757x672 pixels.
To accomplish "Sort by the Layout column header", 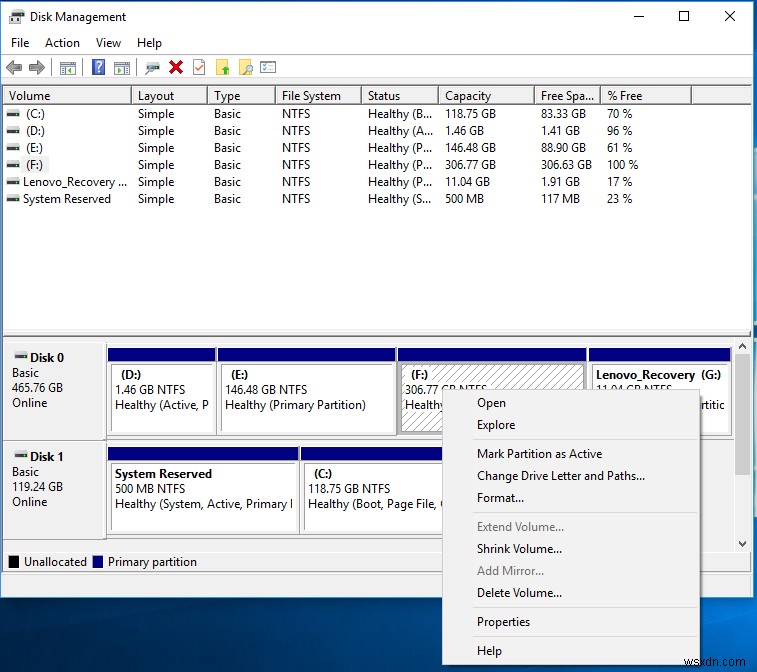I will 169,96.
